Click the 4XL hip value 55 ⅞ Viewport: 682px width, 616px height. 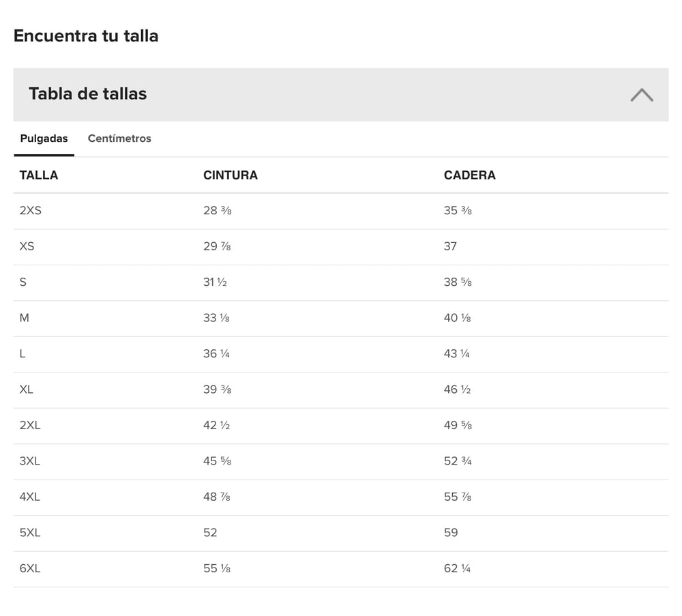tap(457, 497)
